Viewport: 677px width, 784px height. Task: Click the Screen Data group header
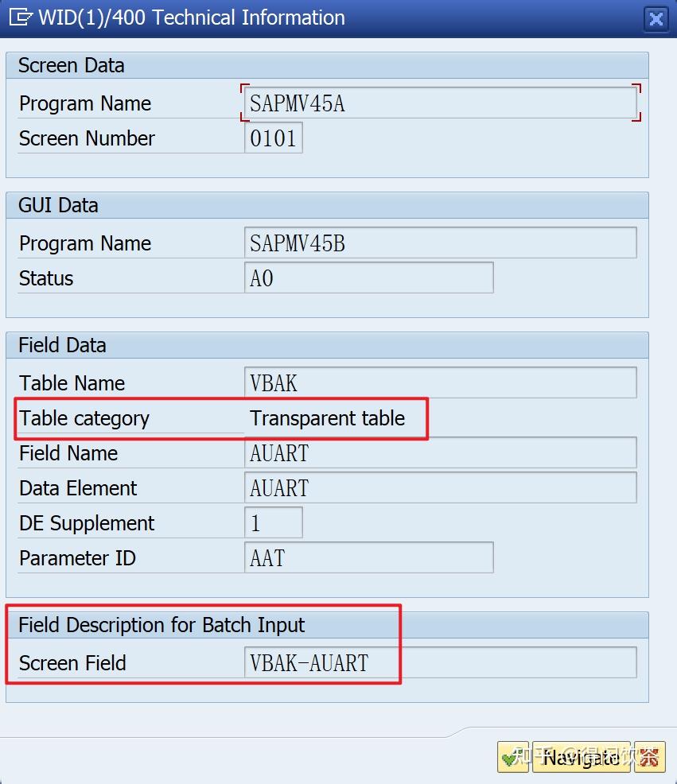tap(72, 65)
